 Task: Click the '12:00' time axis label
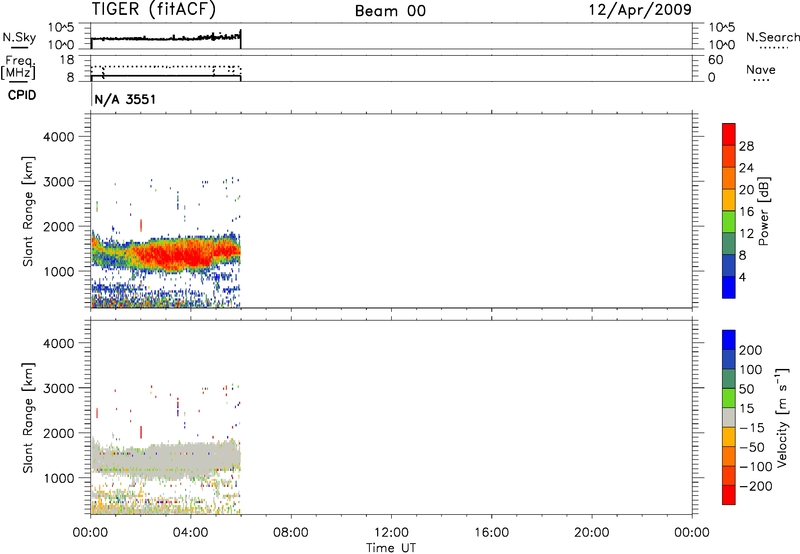pos(391,533)
